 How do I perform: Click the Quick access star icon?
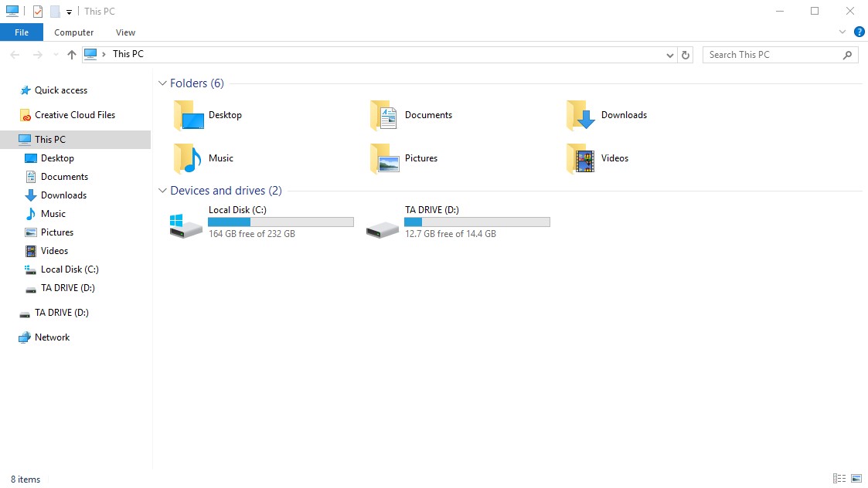25,90
